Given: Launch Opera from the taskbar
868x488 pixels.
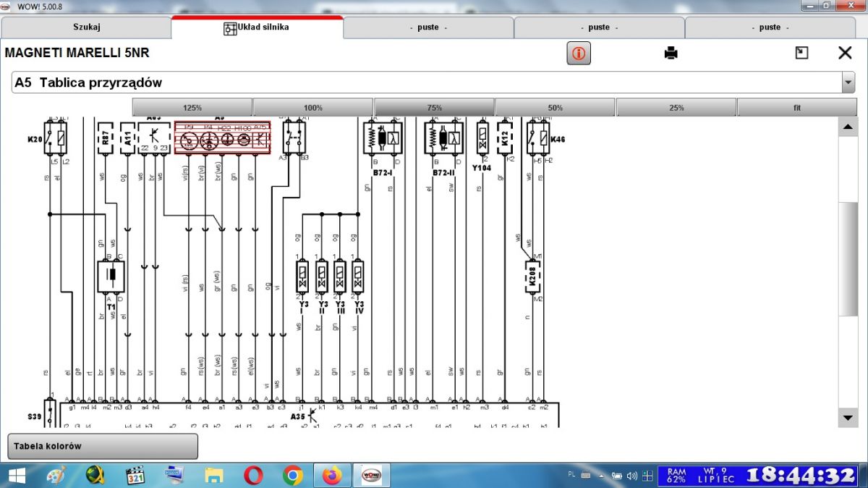Looking at the screenshot, I should 253,476.
